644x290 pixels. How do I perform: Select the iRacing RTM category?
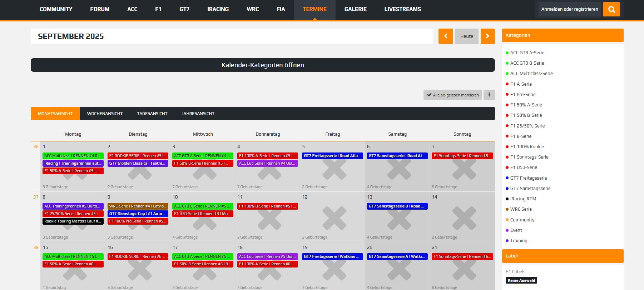[x=523, y=199]
